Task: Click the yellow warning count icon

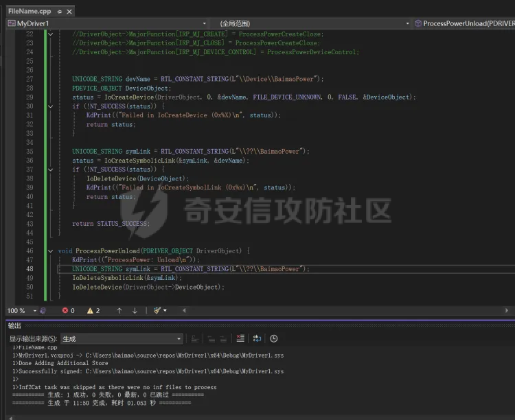Action: point(90,311)
